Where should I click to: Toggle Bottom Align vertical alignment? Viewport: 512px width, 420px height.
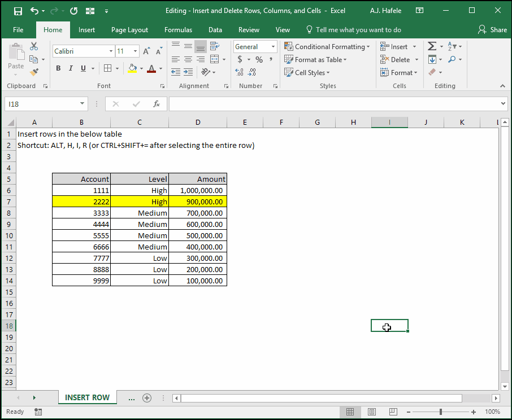(x=201, y=46)
